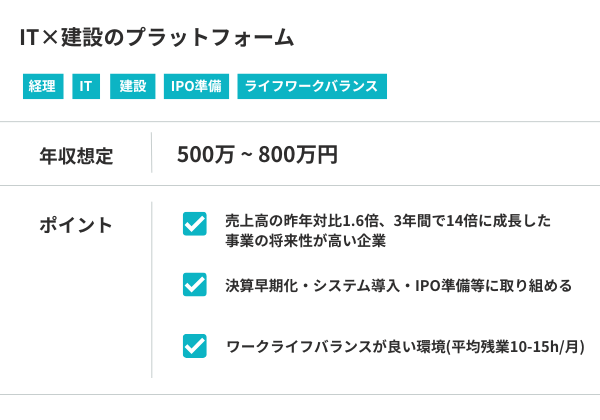Uncheck the 決算早期化 point checkbox

pos(195,285)
